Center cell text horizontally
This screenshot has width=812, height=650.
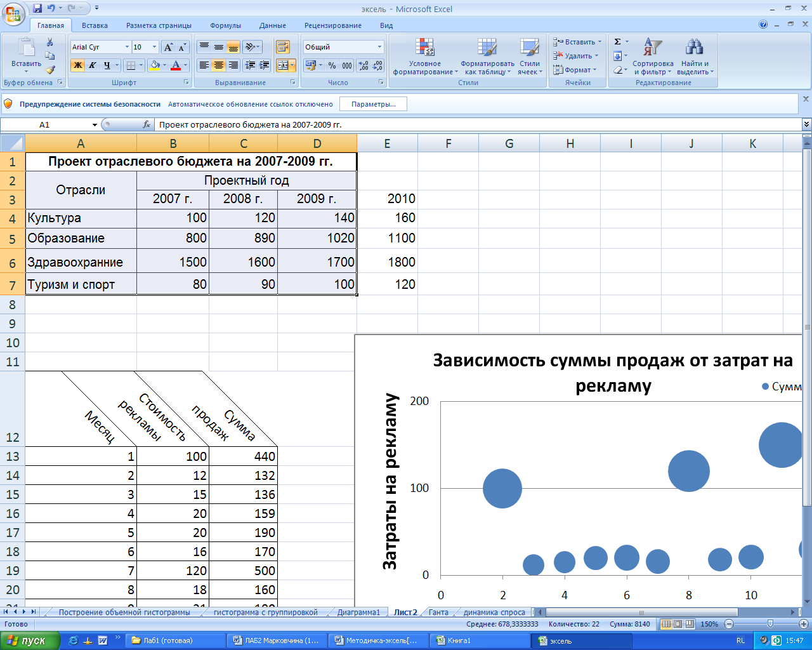(218, 65)
